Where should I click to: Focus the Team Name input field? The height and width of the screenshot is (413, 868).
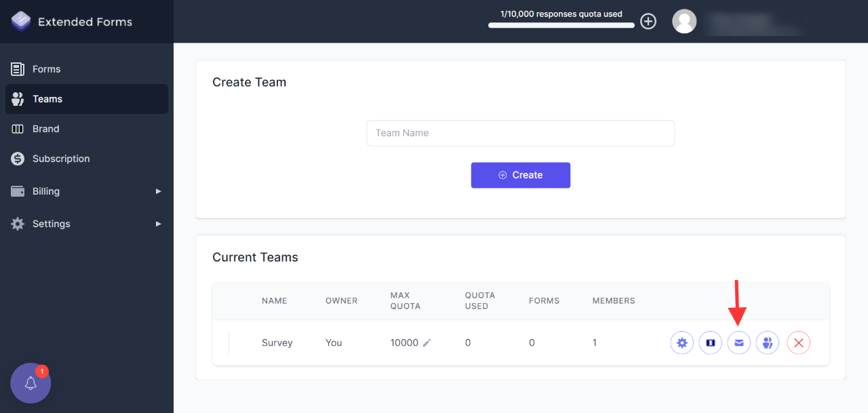(521, 133)
